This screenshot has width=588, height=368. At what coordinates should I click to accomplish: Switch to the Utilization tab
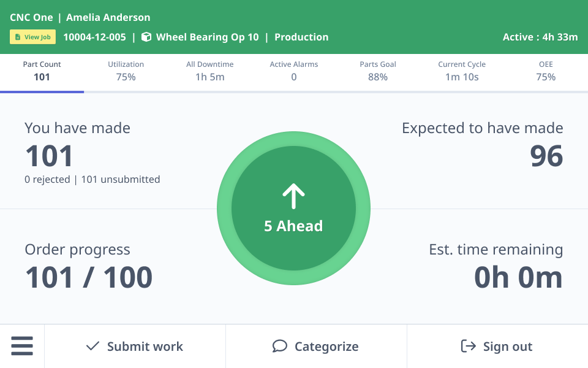pyautogui.click(x=126, y=71)
